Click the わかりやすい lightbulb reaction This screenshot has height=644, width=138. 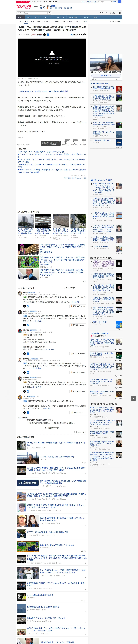tap(74, 142)
